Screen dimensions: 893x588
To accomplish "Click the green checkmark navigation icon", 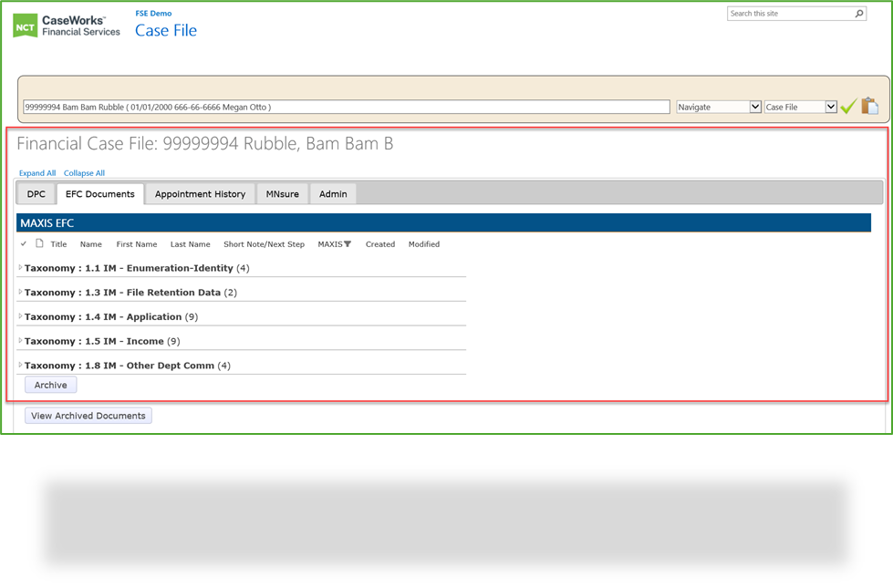I will [848, 106].
